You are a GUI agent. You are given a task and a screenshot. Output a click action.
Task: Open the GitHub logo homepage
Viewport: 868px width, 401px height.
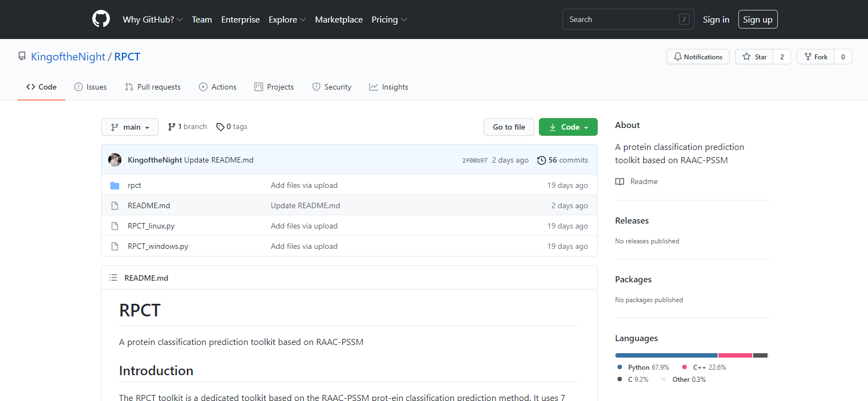(101, 19)
